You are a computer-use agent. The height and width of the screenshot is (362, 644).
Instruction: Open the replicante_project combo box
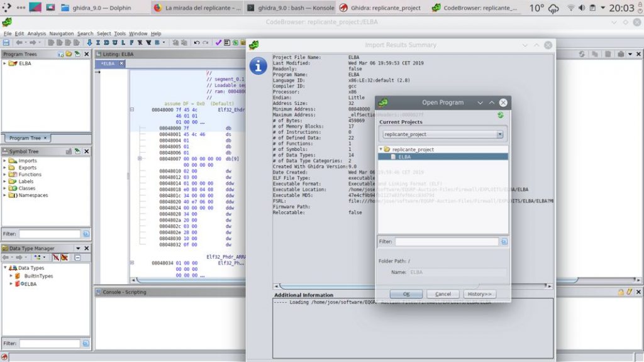[x=443, y=134]
